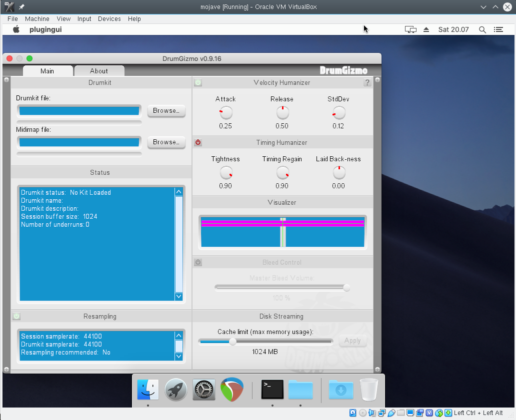Open the VirtualBox Help menu

pyautogui.click(x=134, y=19)
